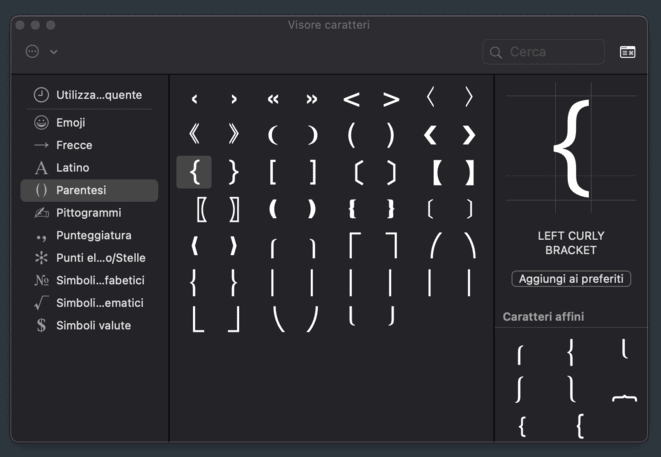Select the greater-than sign character
This screenshot has width=661, height=457.
[390, 99]
